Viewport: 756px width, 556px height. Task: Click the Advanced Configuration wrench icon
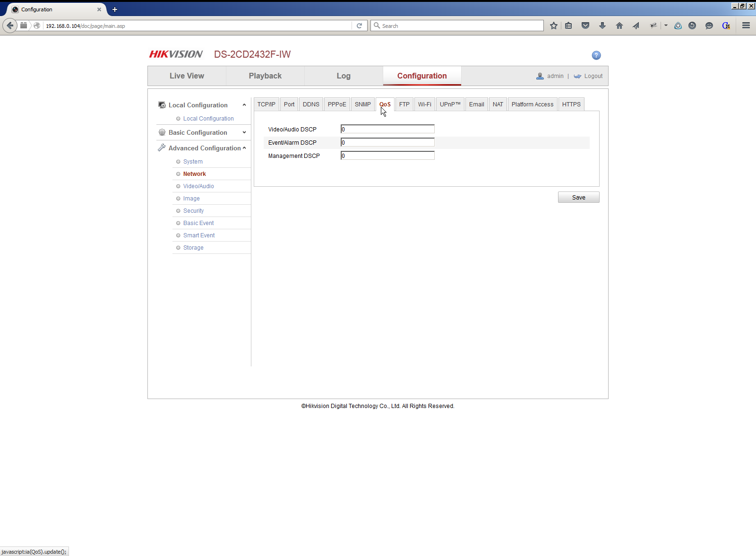click(162, 148)
